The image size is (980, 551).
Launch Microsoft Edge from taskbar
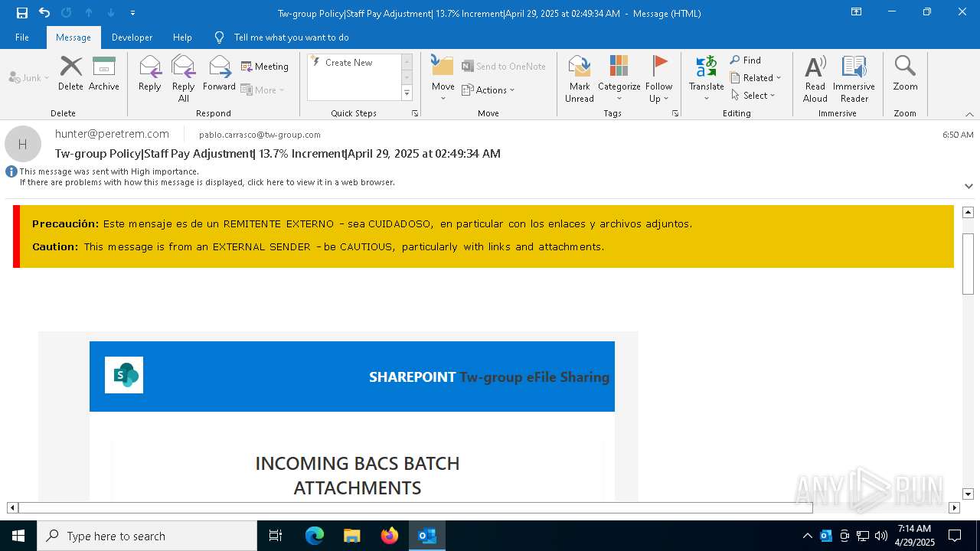coord(315,536)
